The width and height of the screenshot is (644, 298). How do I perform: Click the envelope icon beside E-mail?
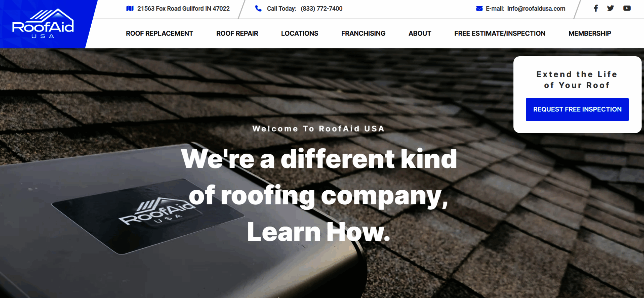479,9
